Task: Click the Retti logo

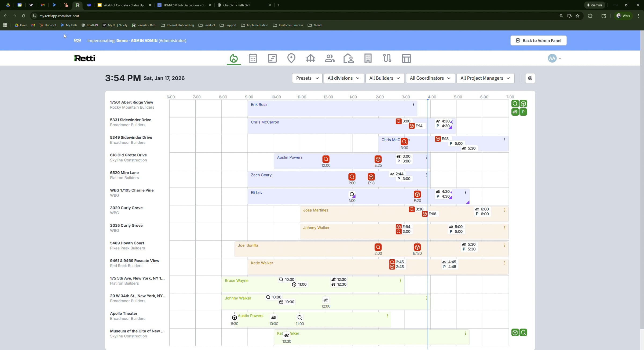Action: coord(84,58)
